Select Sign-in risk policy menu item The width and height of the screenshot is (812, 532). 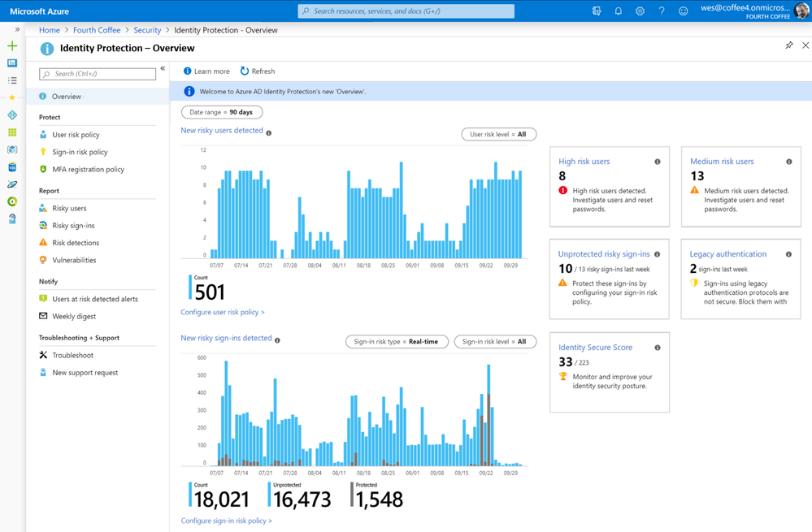pyautogui.click(x=80, y=152)
